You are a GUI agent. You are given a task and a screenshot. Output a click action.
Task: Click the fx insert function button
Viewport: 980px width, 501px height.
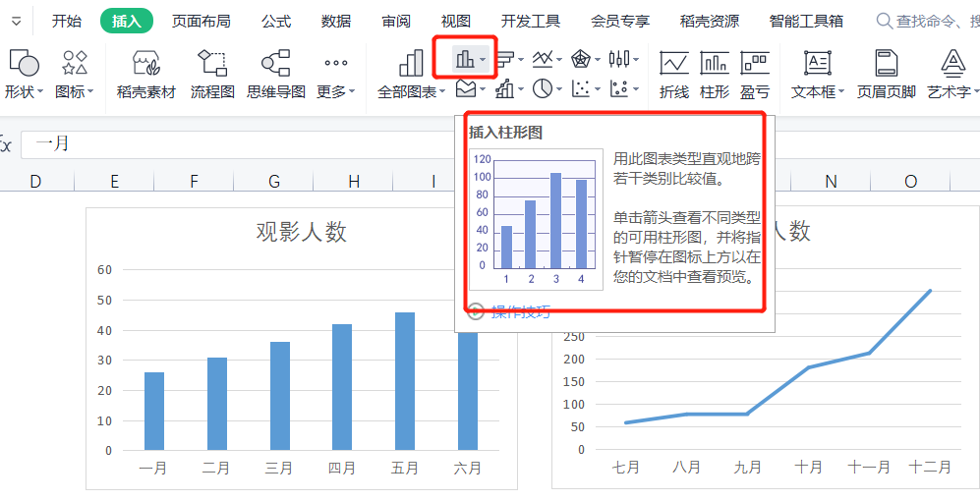click(6, 144)
